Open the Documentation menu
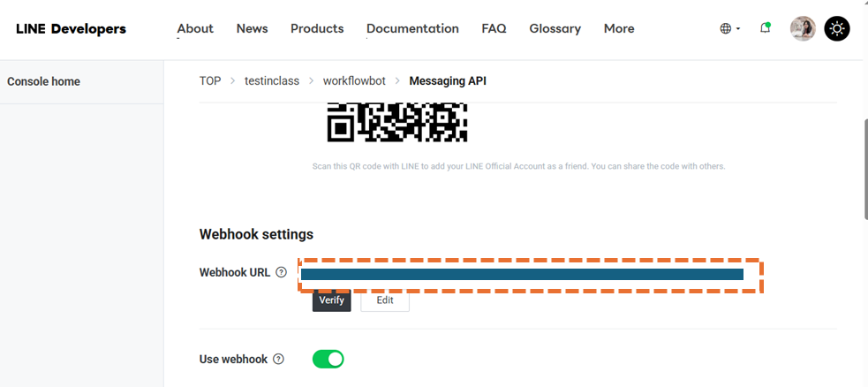The height and width of the screenshot is (387, 868). 412,28
